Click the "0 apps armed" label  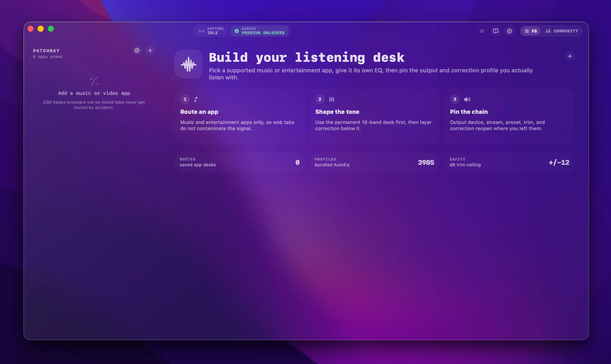48,57
